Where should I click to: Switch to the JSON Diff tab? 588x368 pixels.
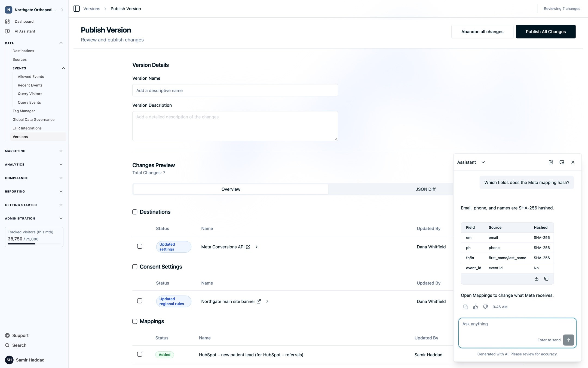tap(425, 189)
